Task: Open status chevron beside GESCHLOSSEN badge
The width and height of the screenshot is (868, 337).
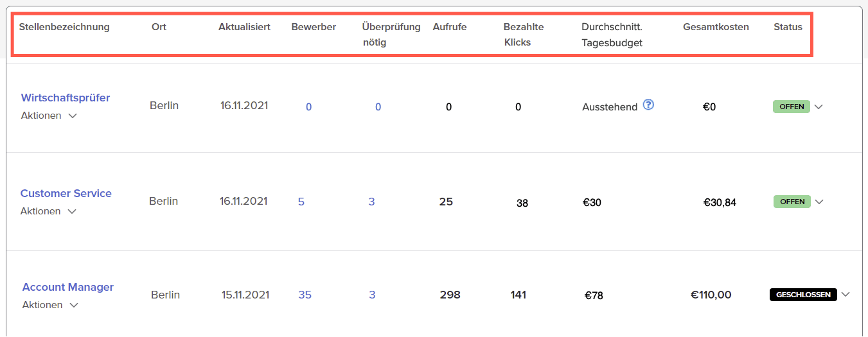Action: pyautogui.click(x=846, y=295)
